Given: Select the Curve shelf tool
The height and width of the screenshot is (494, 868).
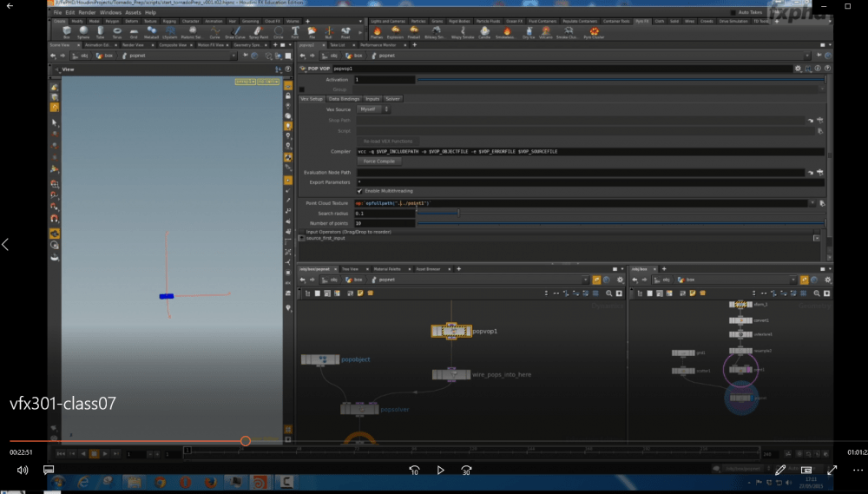Looking at the screenshot, I should [214, 32].
